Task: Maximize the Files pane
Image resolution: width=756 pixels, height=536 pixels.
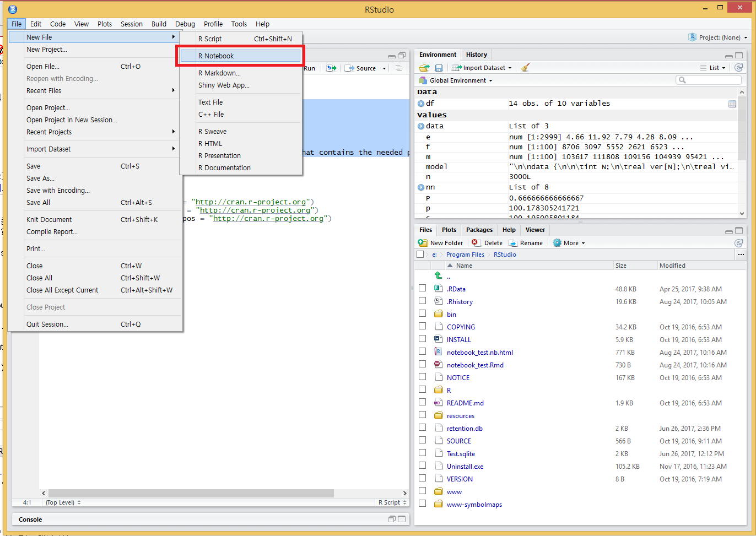Action: (x=739, y=230)
